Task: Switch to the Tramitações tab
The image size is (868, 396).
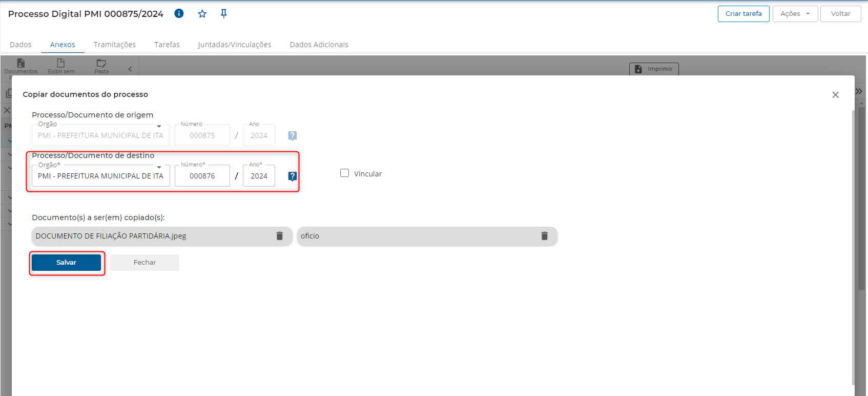Action: (x=115, y=45)
